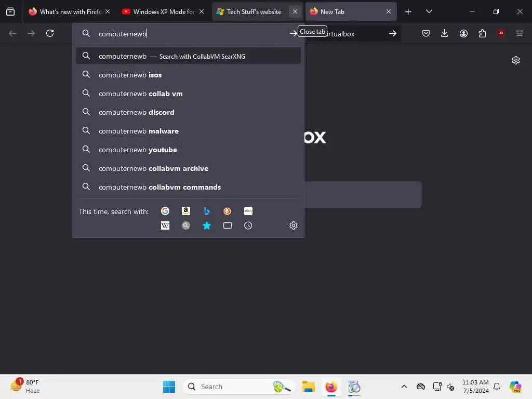Screen dimensions: 532x399
Task: Open the Firefox application menu
Action: tap(520, 33)
